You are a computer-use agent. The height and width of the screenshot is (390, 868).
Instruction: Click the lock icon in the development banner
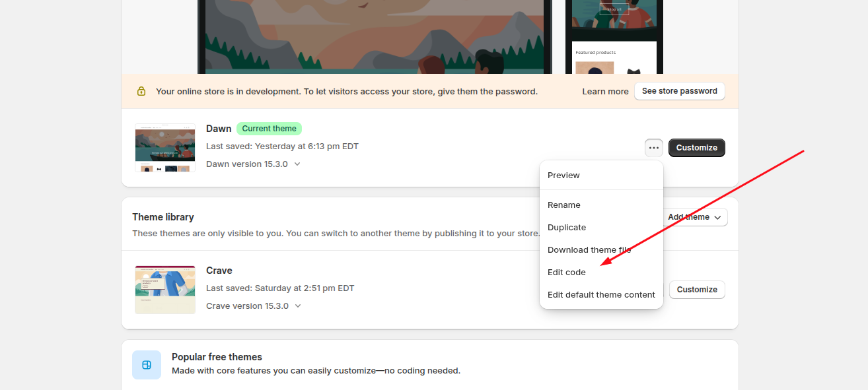coord(141,91)
